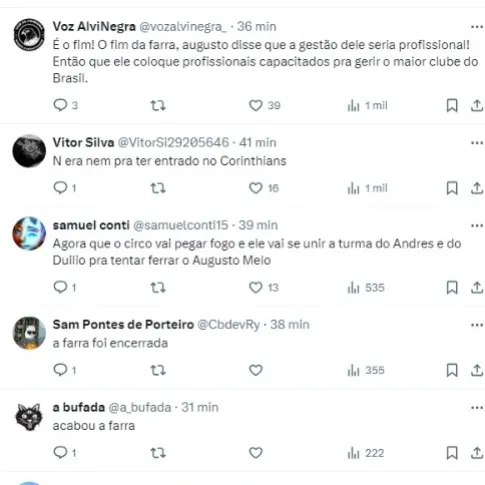Screen dimensions: 485x485
Task: Open the a bufada cat avatar
Action: click(x=29, y=417)
